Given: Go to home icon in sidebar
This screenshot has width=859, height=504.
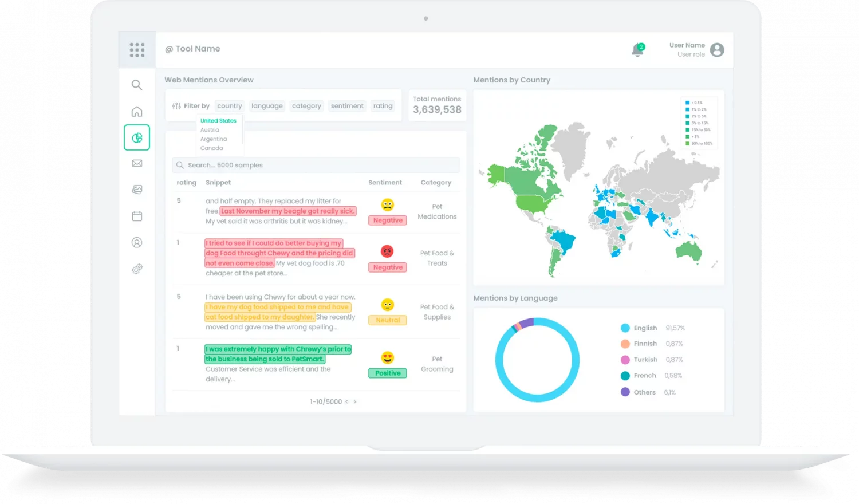Looking at the screenshot, I should (x=137, y=111).
